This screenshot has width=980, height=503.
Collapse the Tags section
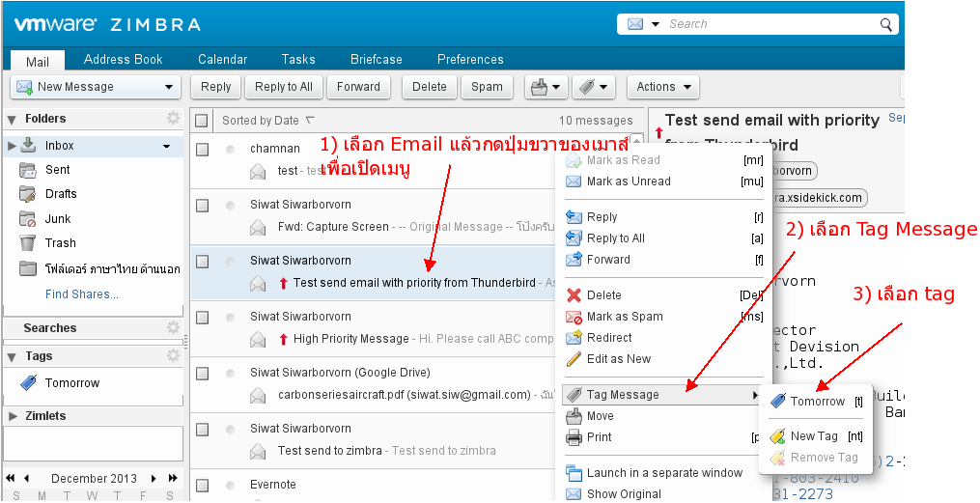(x=12, y=357)
